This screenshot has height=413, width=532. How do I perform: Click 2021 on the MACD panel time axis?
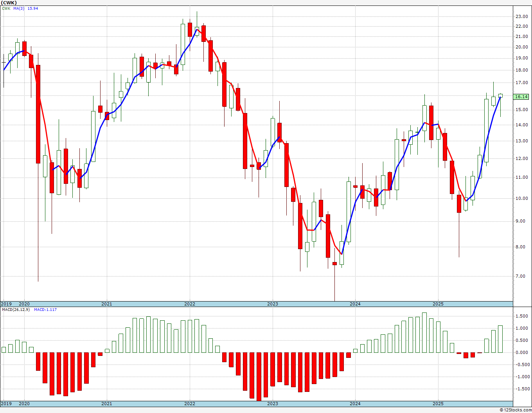107,404
